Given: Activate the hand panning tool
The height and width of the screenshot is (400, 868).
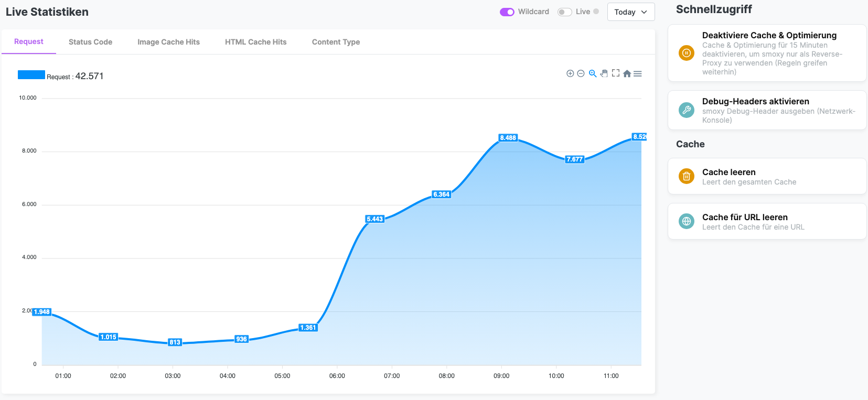Looking at the screenshot, I should click(604, 73).
